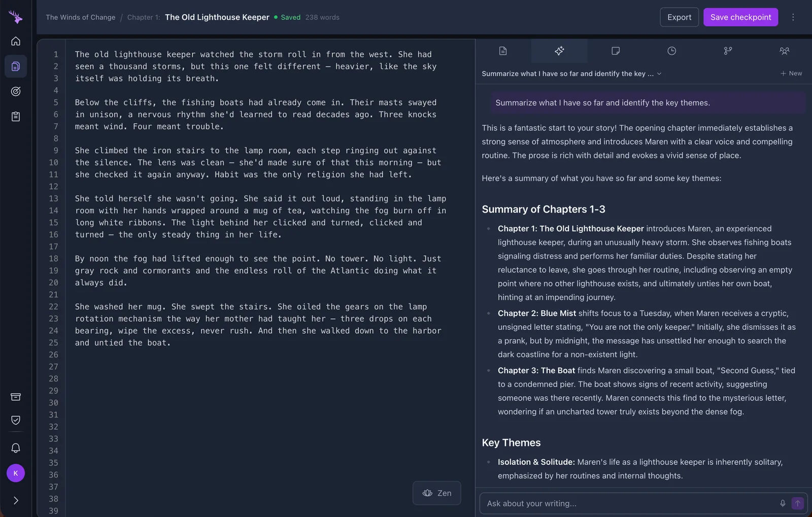812x517 pixels.
Task: Open Home from the left sidebar
Action: point(16,41)
